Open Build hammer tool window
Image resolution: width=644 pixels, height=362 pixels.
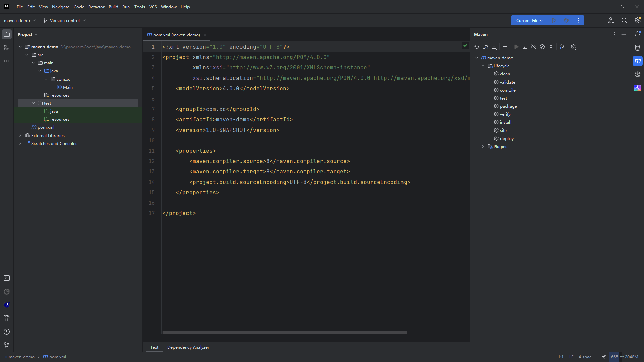(x=7, y=318)
